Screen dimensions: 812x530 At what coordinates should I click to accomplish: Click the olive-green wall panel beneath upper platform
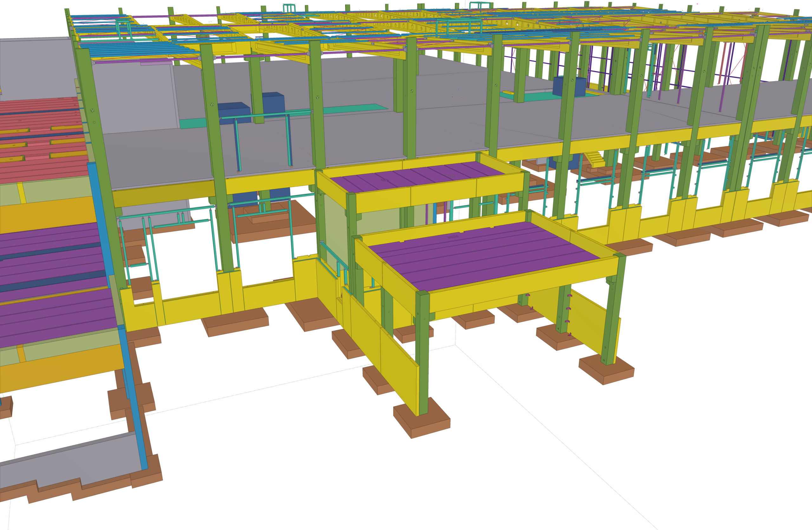coord(336,232)
